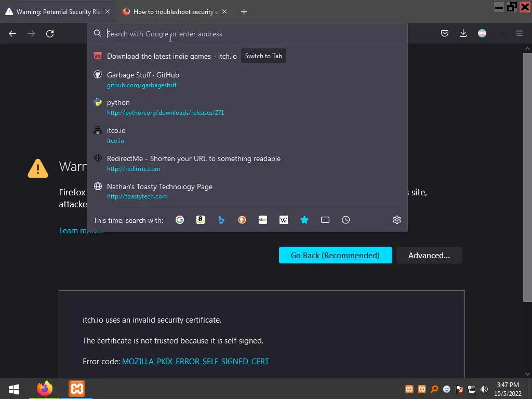Click the page vertical scrollbar thumb
532x399 pixels.
pyautogui.click(x=527, y=177)
